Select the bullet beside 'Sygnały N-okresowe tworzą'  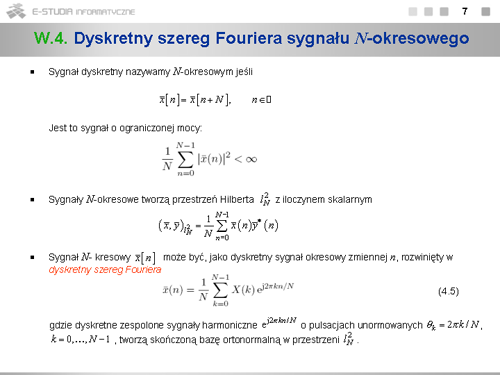[32, 200]
